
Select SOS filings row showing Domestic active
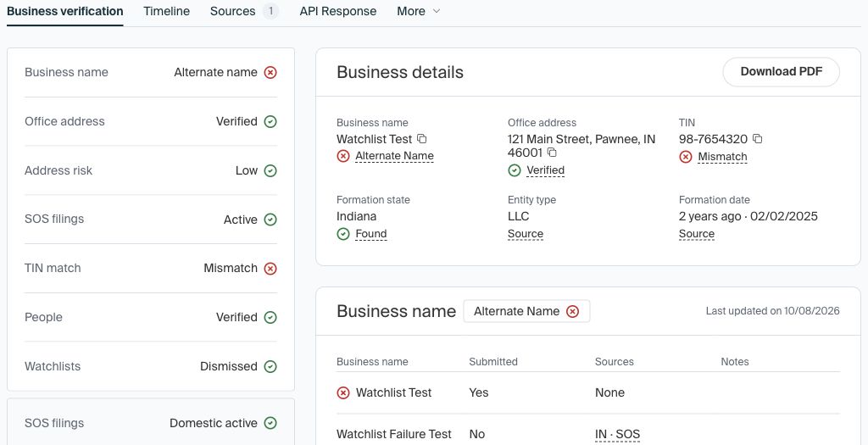(151, 423)
